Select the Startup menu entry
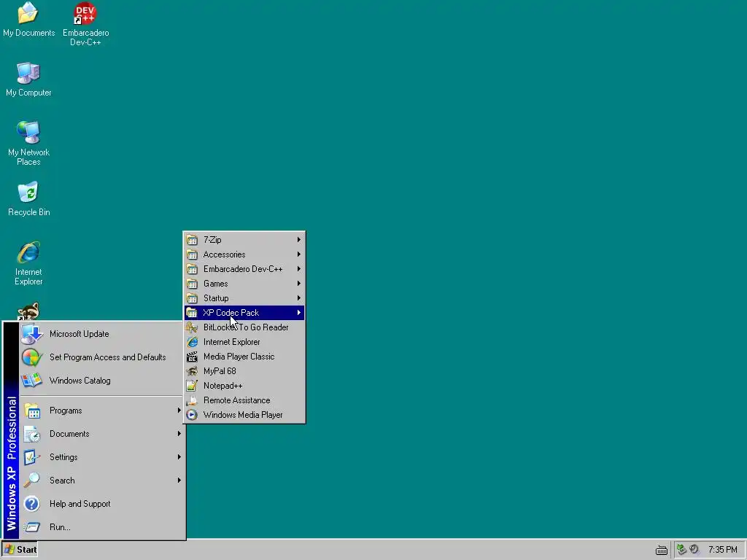Image resolution: width=747 pixels, height=560 pixels. (x=244, y=298)
